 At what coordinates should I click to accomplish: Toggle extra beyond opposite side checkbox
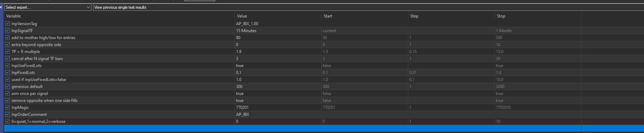[x=8, y=45]
